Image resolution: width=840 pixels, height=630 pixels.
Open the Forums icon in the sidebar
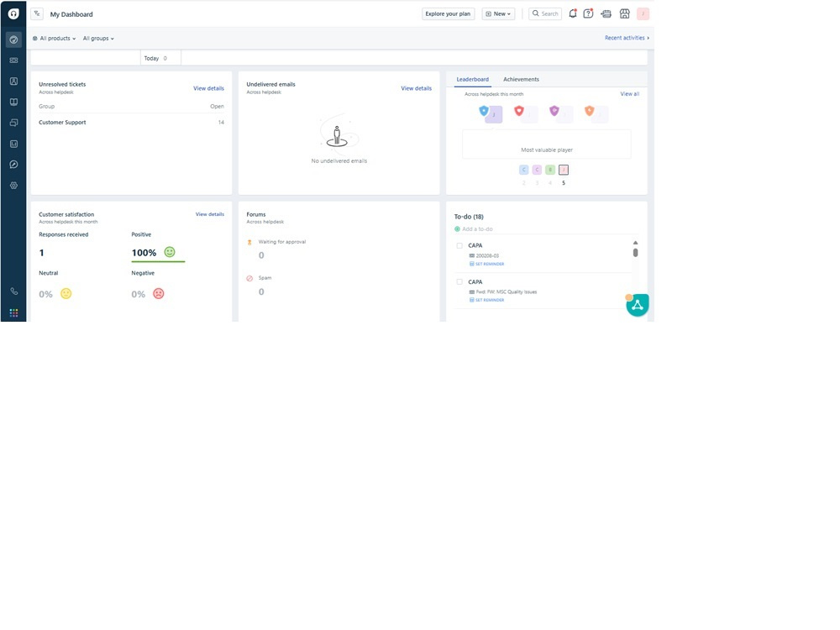pyautogui.click(x=14, y=123)
